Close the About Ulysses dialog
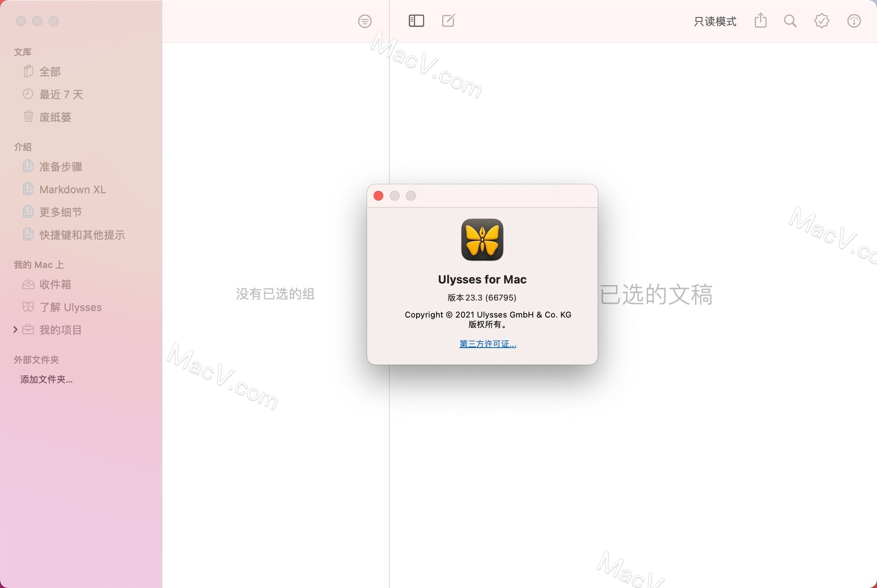 pos(379,196)
